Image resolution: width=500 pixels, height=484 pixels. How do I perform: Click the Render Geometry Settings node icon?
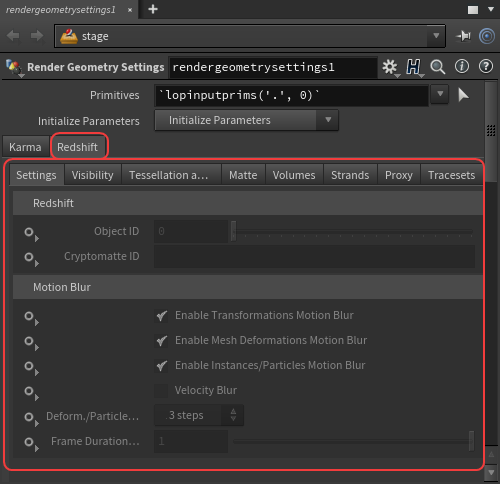(x=14, y=67)
